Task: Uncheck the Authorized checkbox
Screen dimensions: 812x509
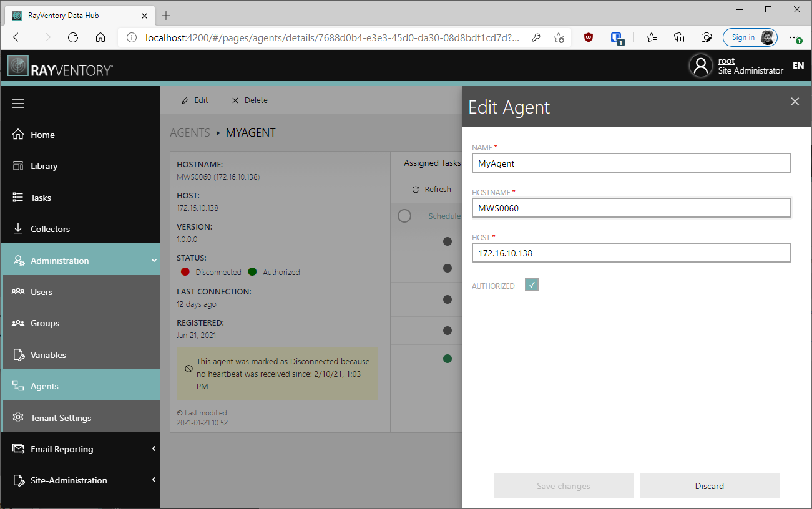Action: pyautogui.click(x=531, y=284)
